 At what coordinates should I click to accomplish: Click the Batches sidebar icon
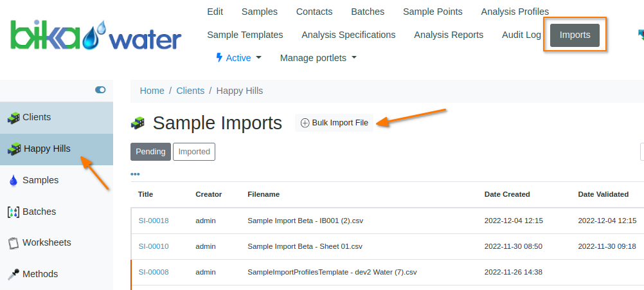coord(13,212)
